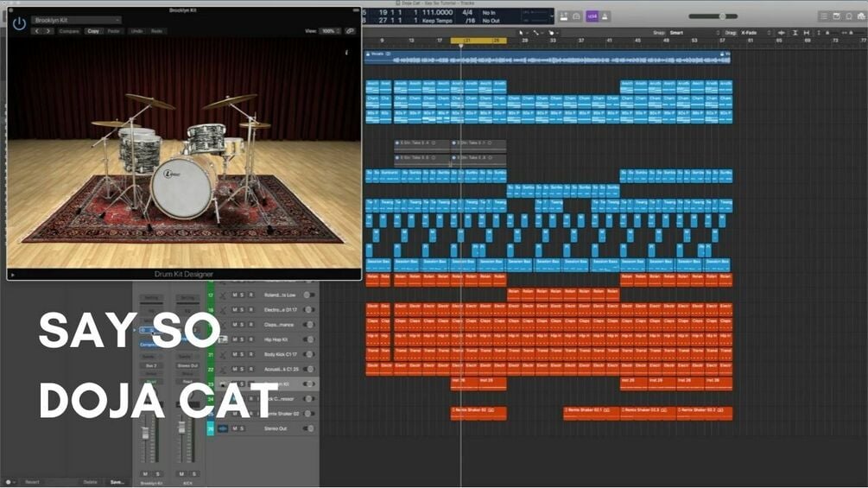This screenshot has width=868, height=488.
Task: Open the View 100% size dropdown
Action: coord(329,31)
